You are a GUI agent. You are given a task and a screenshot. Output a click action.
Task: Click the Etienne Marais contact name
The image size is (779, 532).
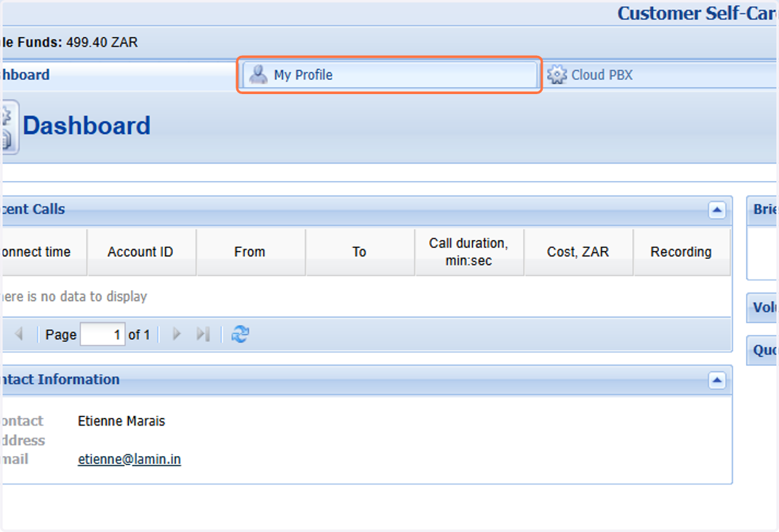tap(121, 421)
